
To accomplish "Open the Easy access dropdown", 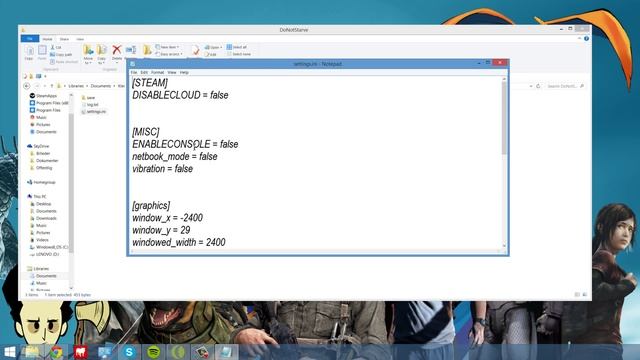I will (169, 54).
